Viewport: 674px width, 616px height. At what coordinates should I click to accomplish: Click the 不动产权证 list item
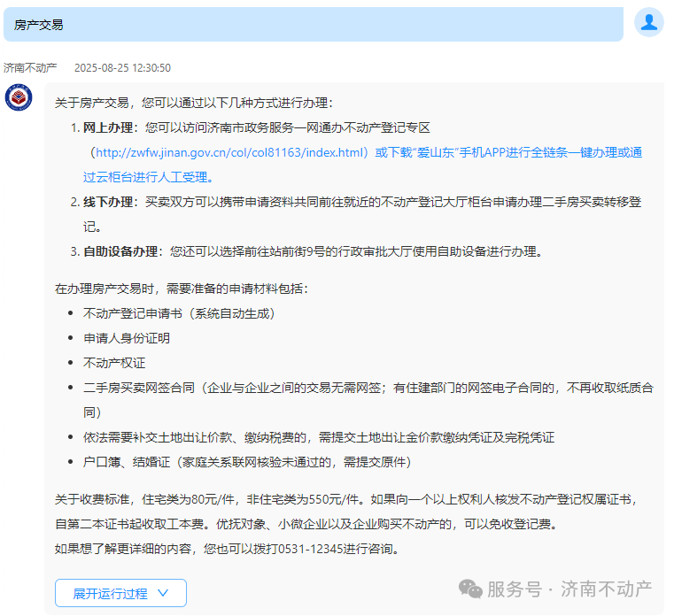(x=114, y=363)
